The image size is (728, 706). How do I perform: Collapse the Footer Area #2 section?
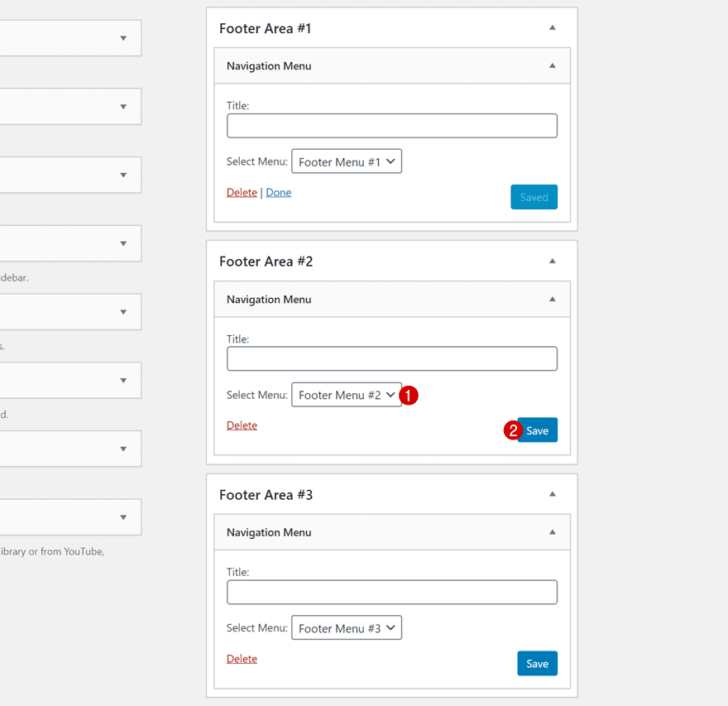[552, 261]
